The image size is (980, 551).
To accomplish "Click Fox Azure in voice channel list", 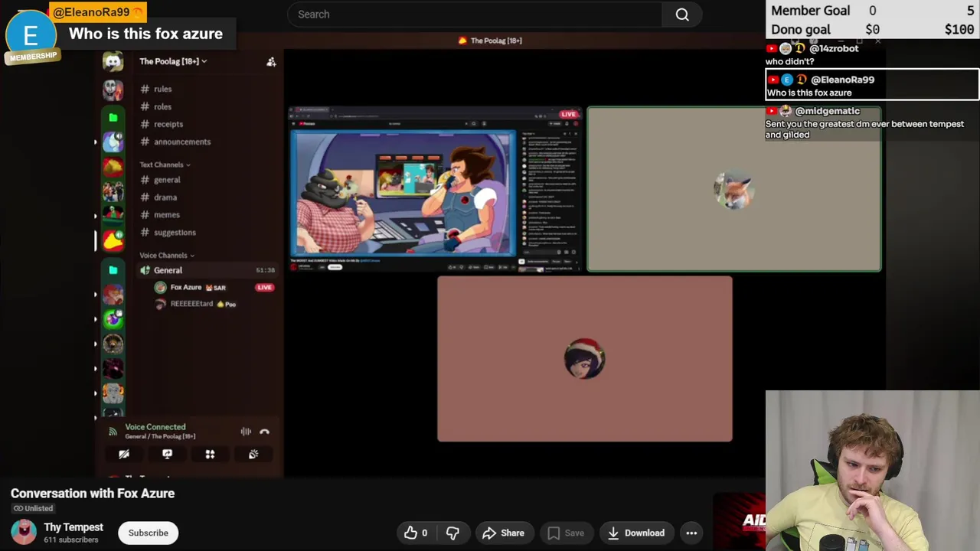I will click(x=185, y=287).
